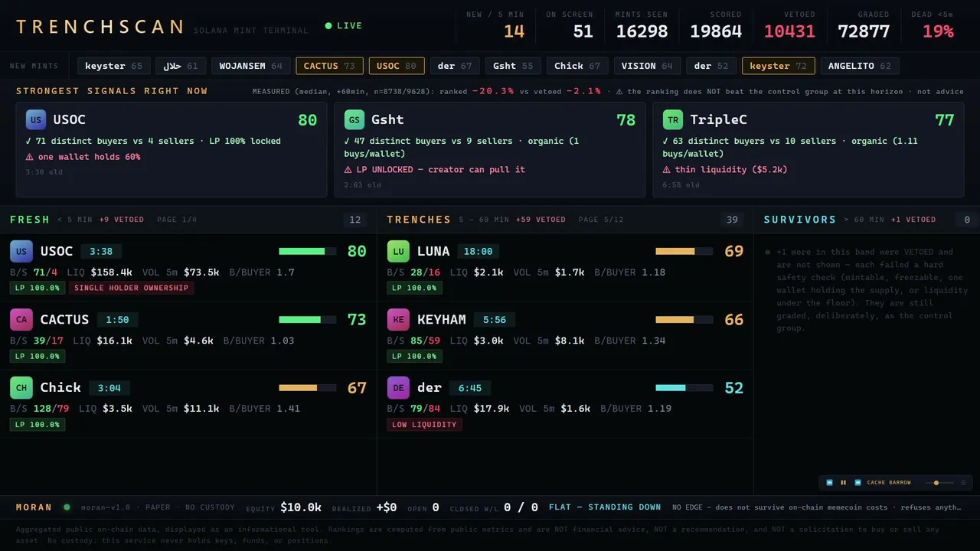This screenshot has width=980, height=551.
Task: Click the KEYHAM token name
Action: 442,319
